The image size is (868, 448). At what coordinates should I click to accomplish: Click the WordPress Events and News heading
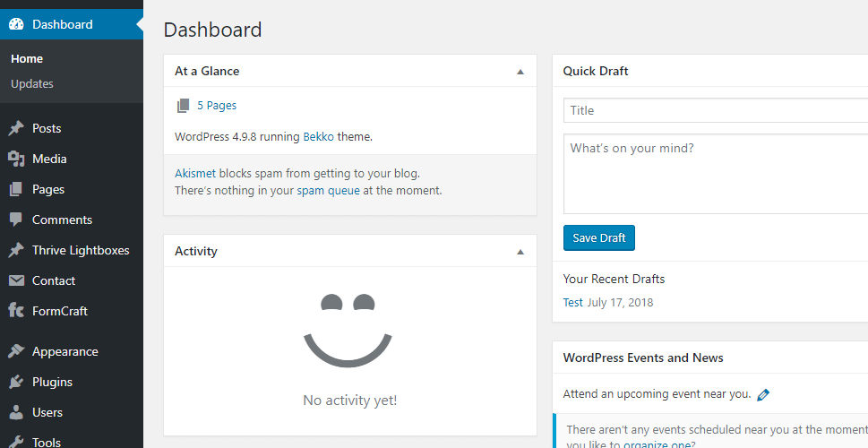click(x=643, y=358)
